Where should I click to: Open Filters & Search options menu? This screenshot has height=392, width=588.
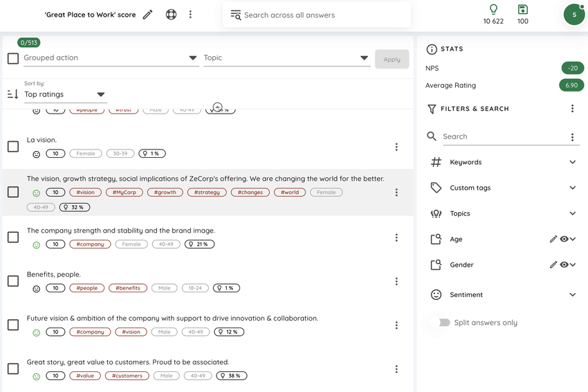tap(572, 109)
